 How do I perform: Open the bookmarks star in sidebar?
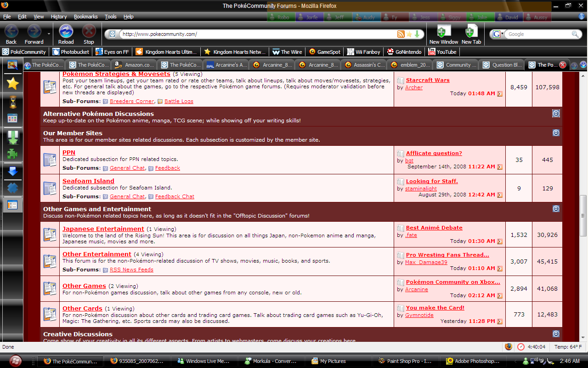(x=12, y=83)
